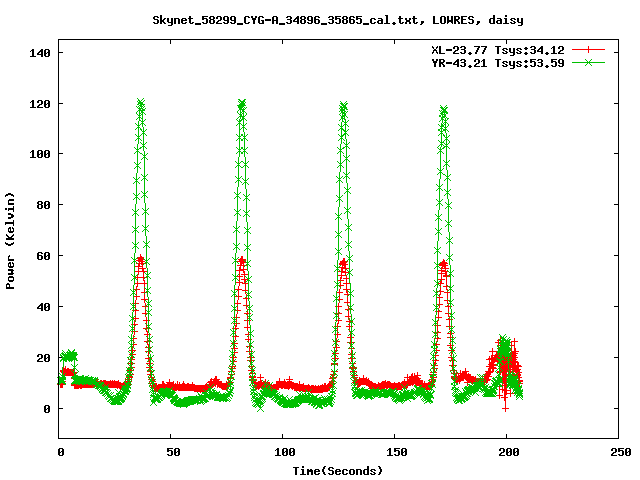The height and width of the screenshot is (480, 640).
Task: Select the YR-43.21 Tsys:53.59 legend label
Action: (x=498, y=63)
